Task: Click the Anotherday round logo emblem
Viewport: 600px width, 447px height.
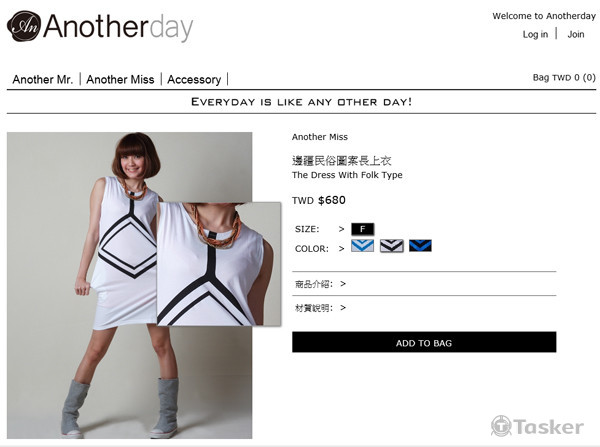Action: click(24, 26)
